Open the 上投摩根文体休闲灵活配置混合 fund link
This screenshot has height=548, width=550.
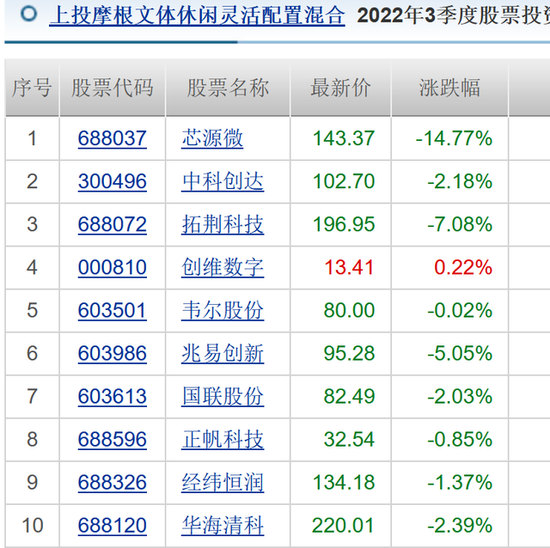197,16
